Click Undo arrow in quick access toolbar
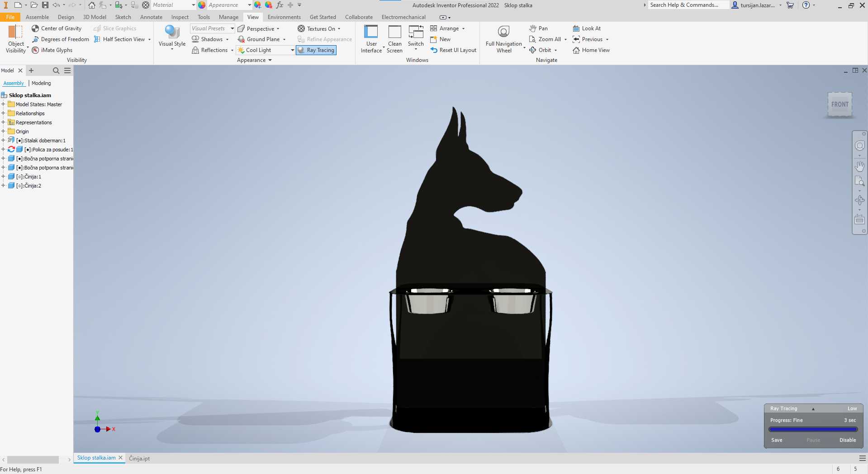The image size is (868, 474). [x=56, y=5]
